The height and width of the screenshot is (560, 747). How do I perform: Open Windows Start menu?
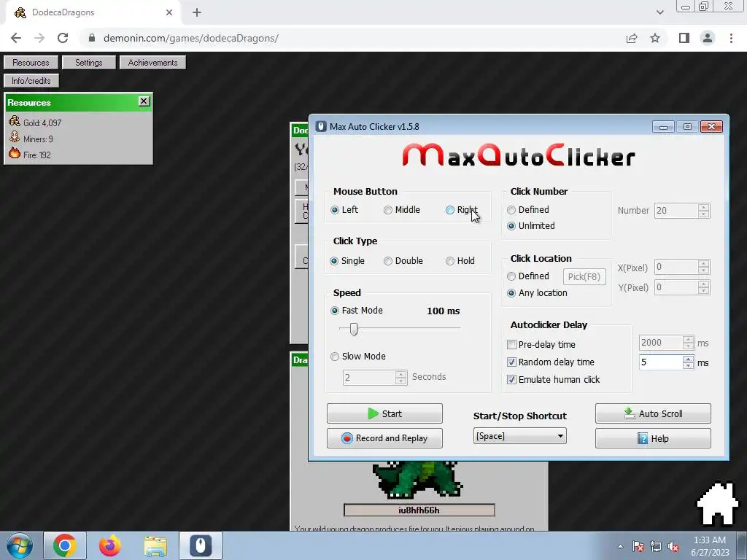click(x=19, y=545)
